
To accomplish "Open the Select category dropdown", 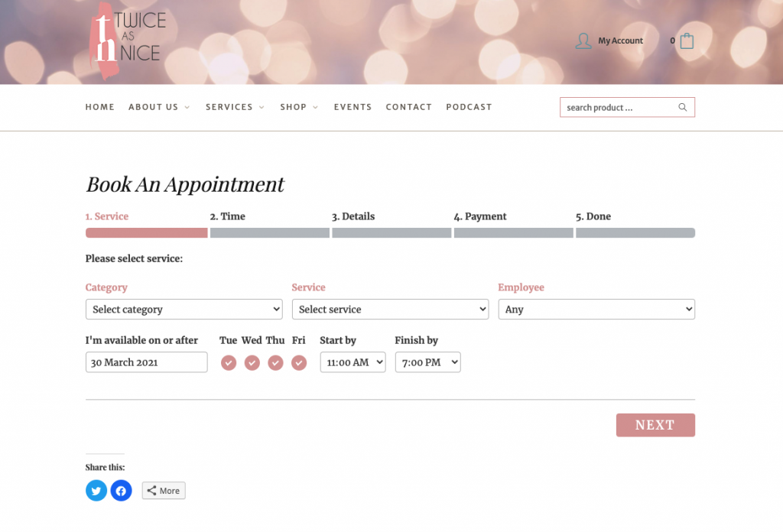I will point(184,310).
